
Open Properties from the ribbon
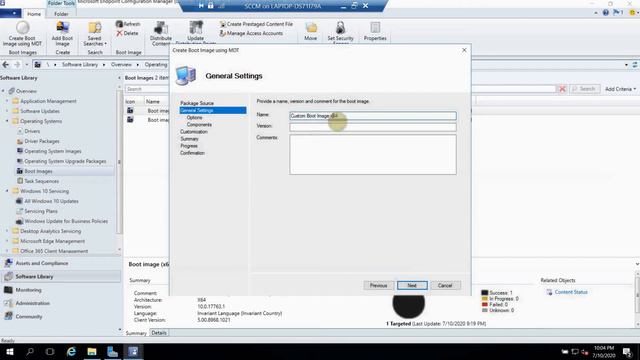(375, 32)
